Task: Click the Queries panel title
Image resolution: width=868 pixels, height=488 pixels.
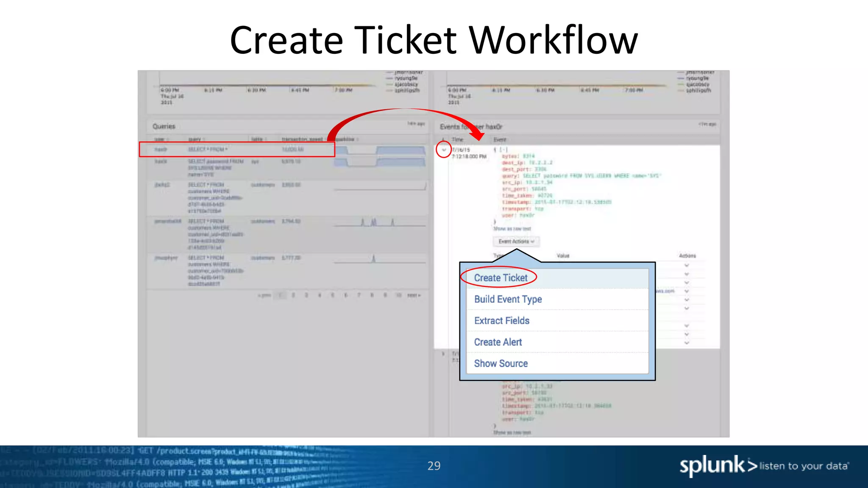Action: [164, 126]
